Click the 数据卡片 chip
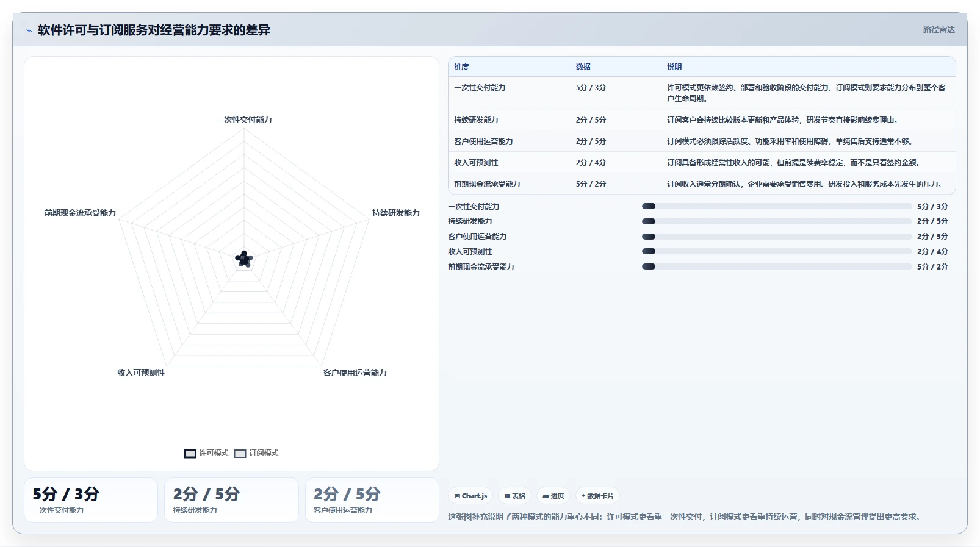The height and width of the screenshot is (547, 980). (x=597, y=496)
